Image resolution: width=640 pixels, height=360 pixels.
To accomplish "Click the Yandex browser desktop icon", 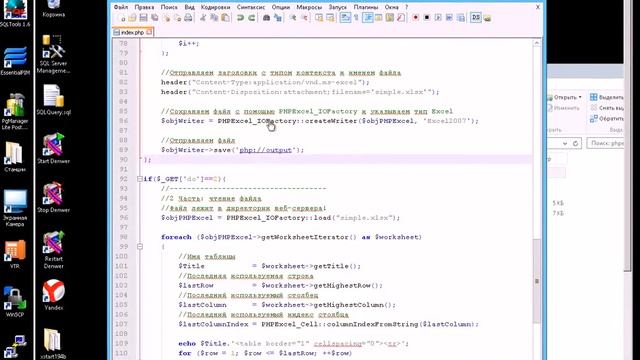I will pos(53,295).
